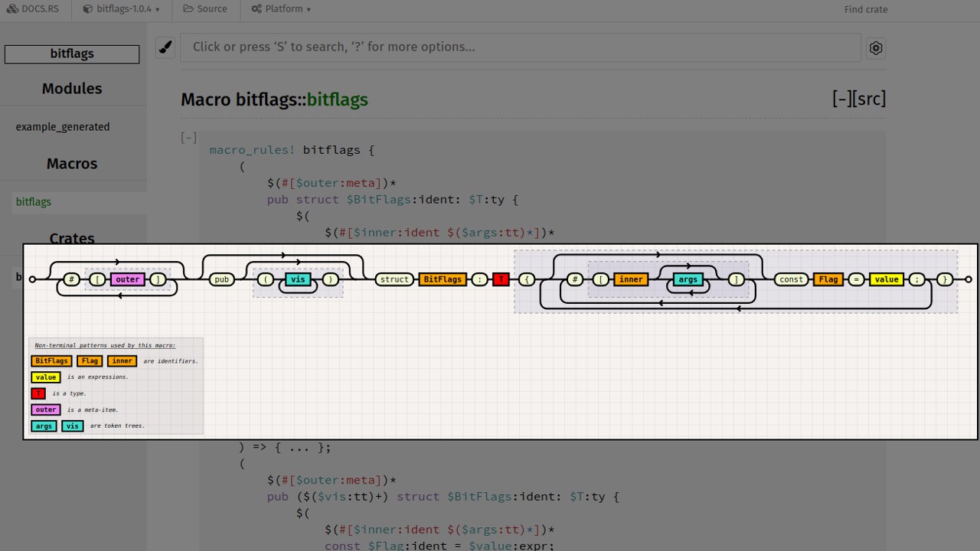Viewport: 980px width, 551px height.
Task: Open the example_generated module link
Action: point(63,127)
